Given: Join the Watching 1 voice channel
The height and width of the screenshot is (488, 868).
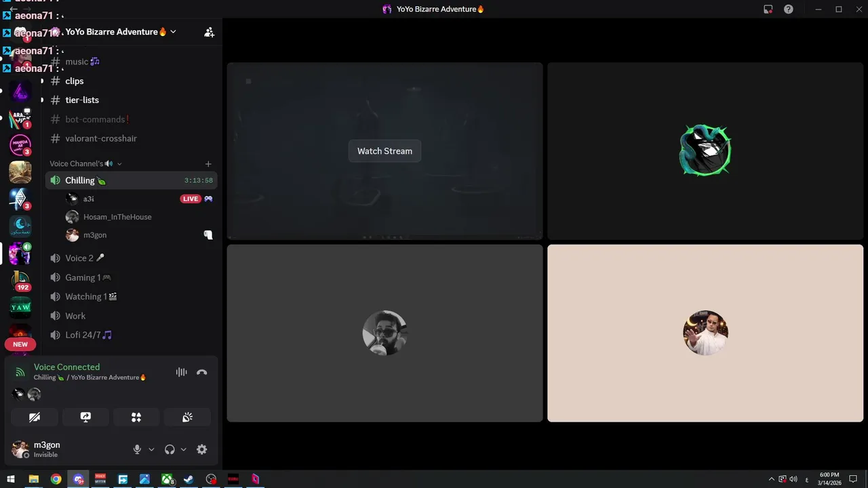Looking at the screenshot, I should [x=132, y=296].
